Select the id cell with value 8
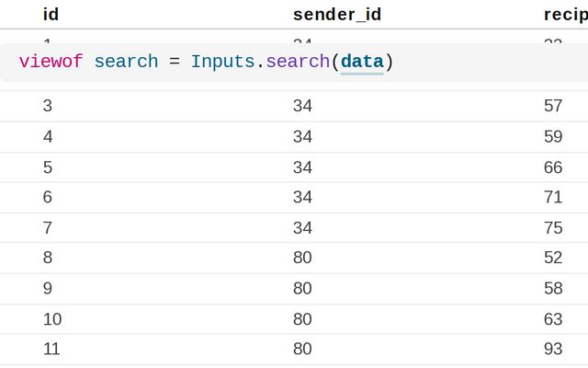 pyautogui.click(x=48, y=258)
